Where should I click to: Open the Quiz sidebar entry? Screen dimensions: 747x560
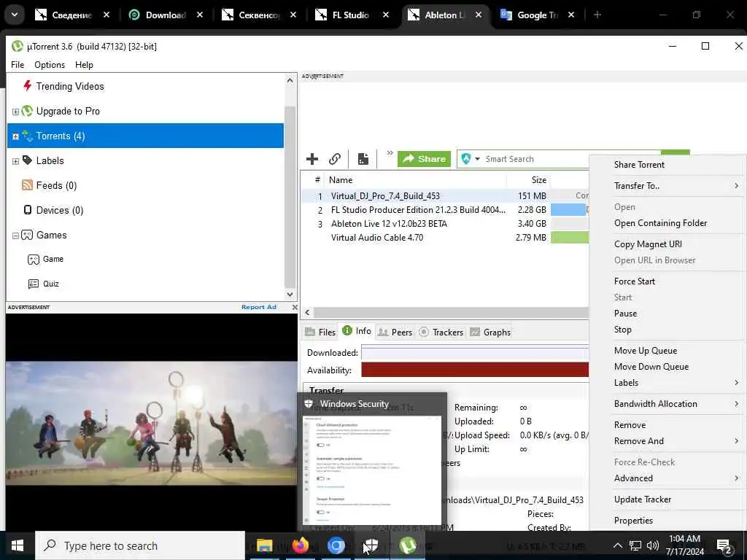51,284
